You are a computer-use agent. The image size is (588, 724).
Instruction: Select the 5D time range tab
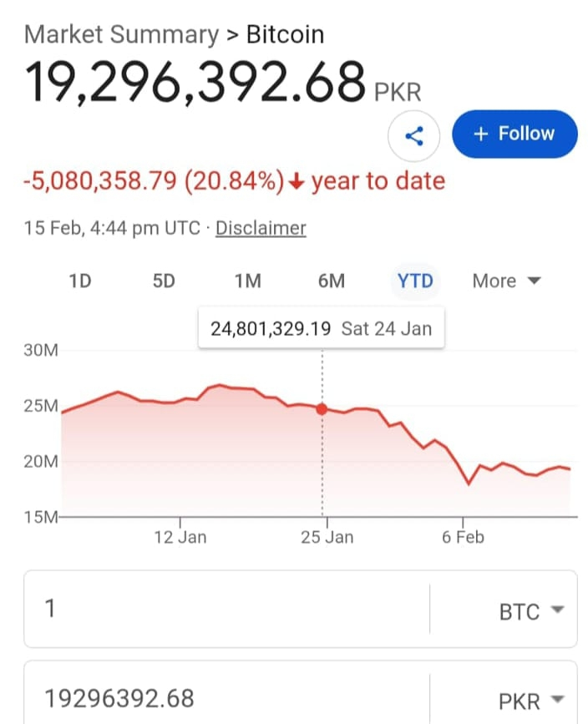[x=164, y=281]
